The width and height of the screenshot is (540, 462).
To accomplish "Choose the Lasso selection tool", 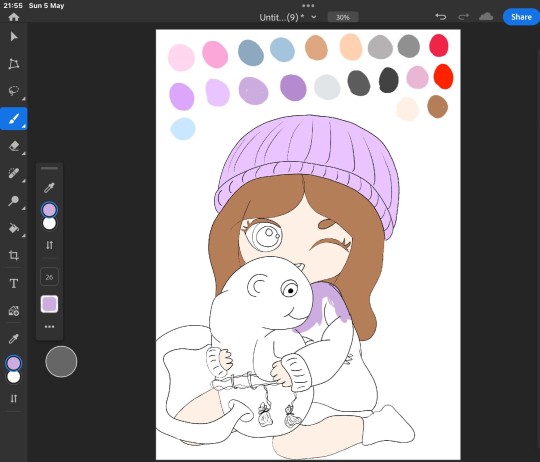I will click(14, 91).
